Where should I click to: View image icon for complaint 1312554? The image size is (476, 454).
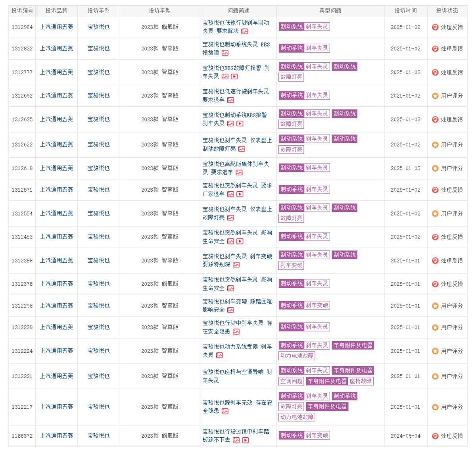point(230,218)
